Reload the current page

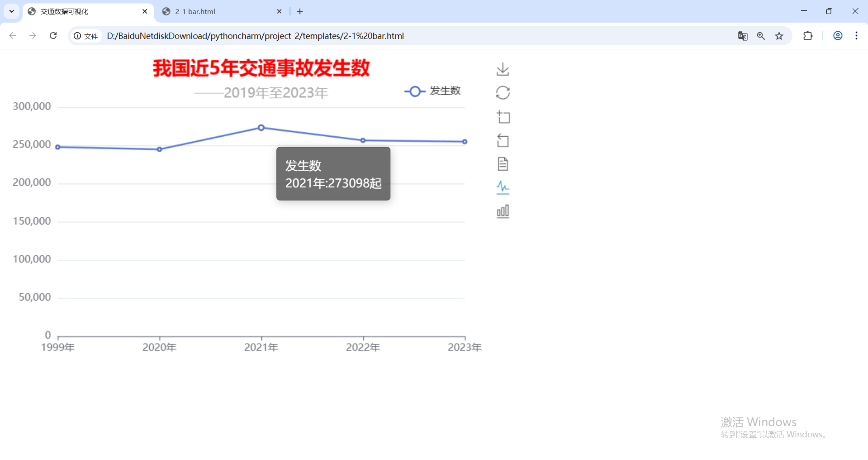coord(53,36)
